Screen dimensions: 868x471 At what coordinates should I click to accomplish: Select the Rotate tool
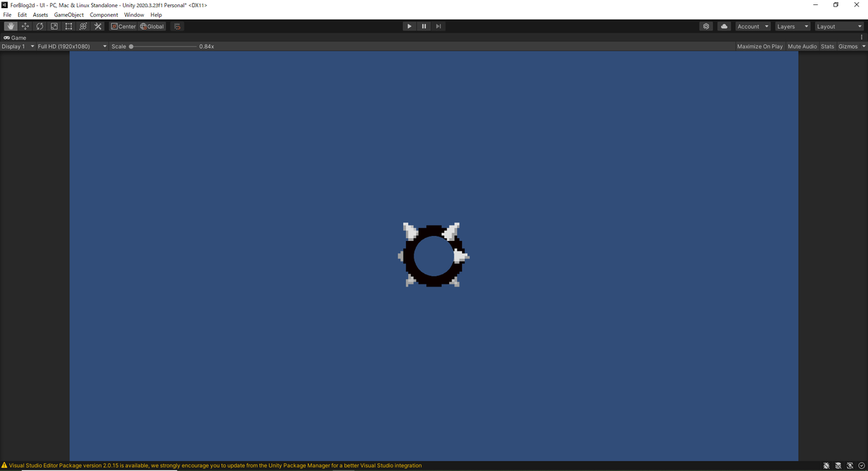tap(39, 26)
